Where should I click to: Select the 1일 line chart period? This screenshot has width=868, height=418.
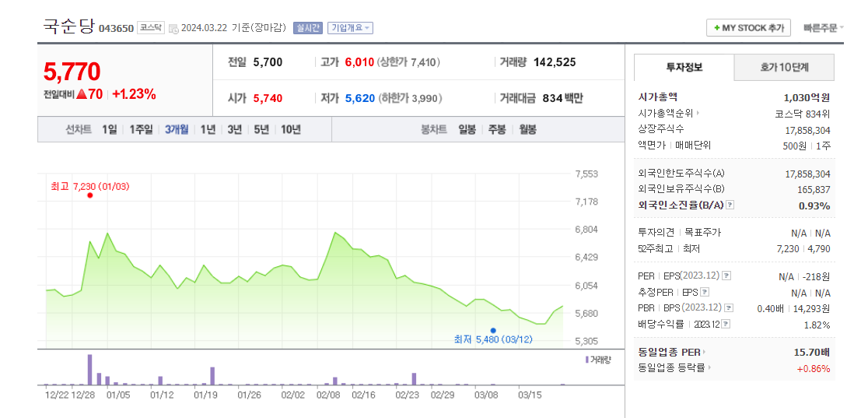pos(109,130)
